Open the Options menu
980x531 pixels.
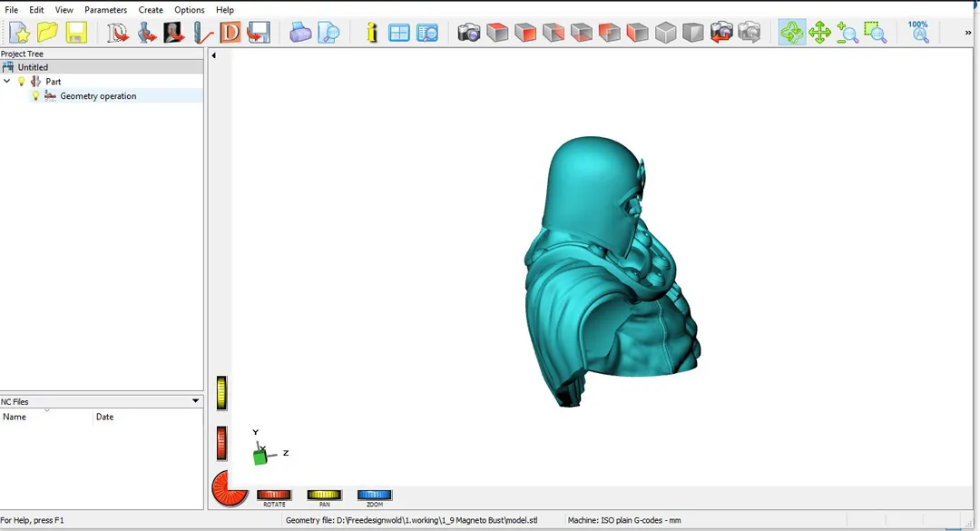tap(190, 10)
